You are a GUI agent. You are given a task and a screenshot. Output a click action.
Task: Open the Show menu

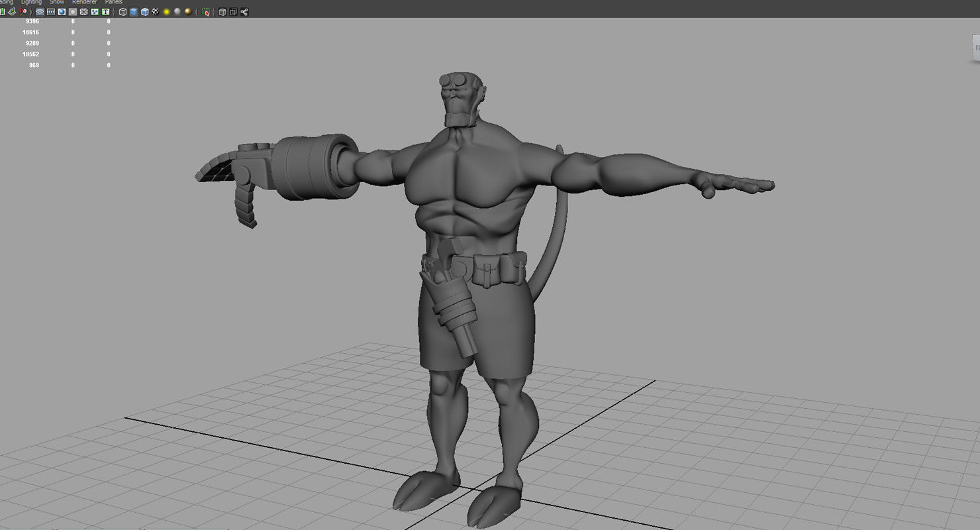click(x=57, y=2)
